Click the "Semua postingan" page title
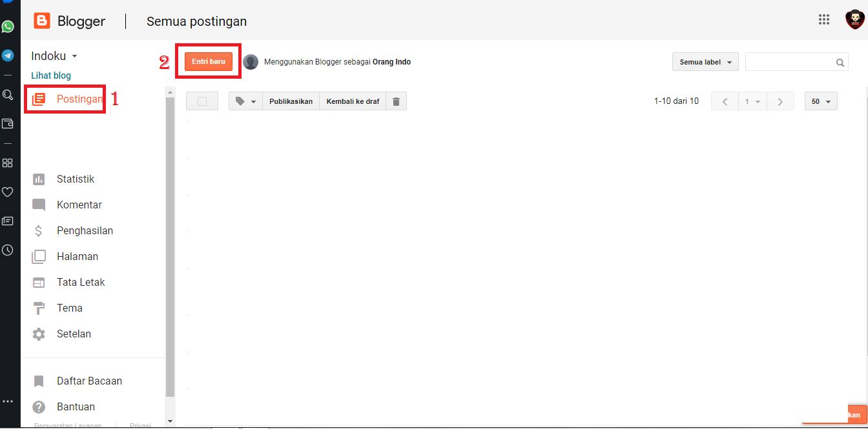The image size is (868, 431). pyautogui.click(x=196, y=21)
